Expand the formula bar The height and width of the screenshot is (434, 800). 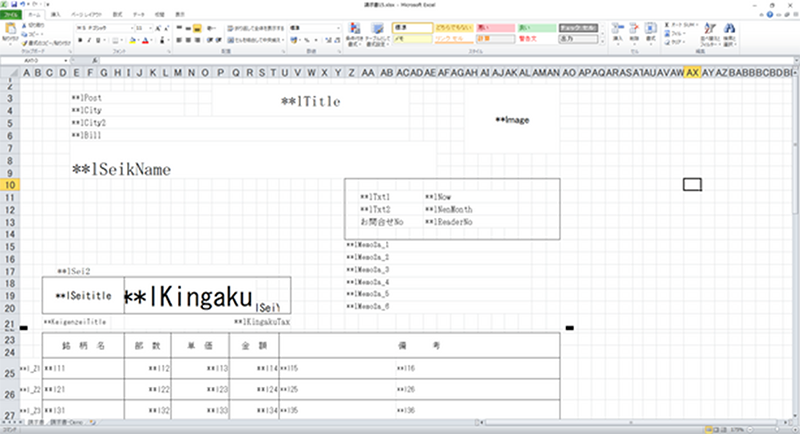(796, 60)
